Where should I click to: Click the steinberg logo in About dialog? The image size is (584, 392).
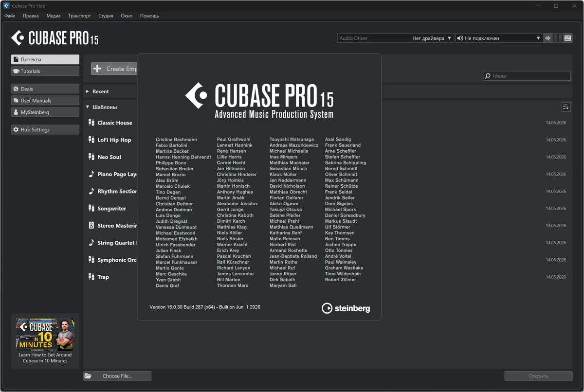pyautogui.click(x=346, y=308)
